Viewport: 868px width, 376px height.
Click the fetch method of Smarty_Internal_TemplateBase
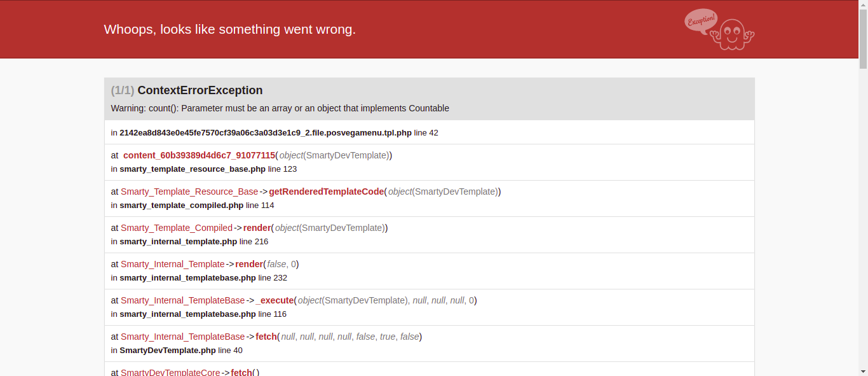point(266,337)
